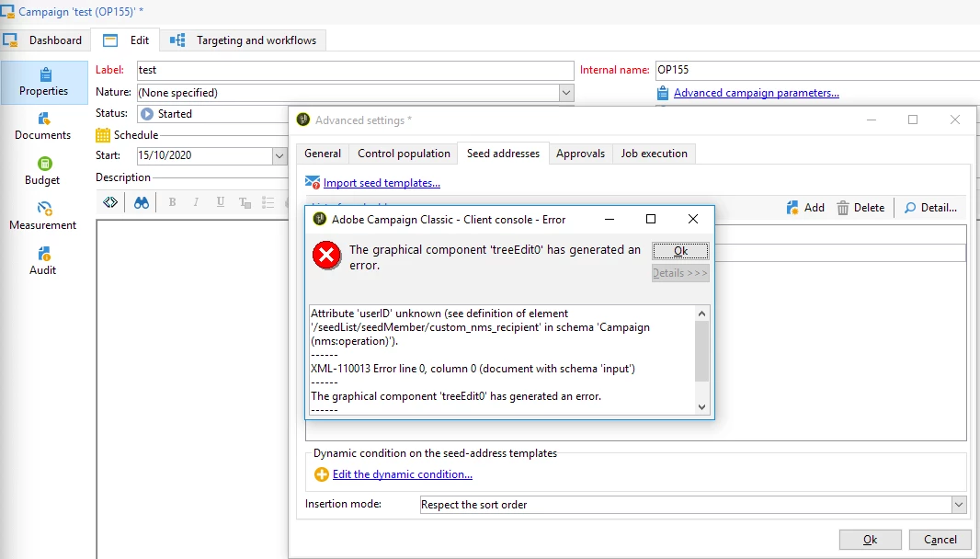Viewport: 980px width, 559px height.
Task: Open Detail... of seed address
Action: point(930,208)
